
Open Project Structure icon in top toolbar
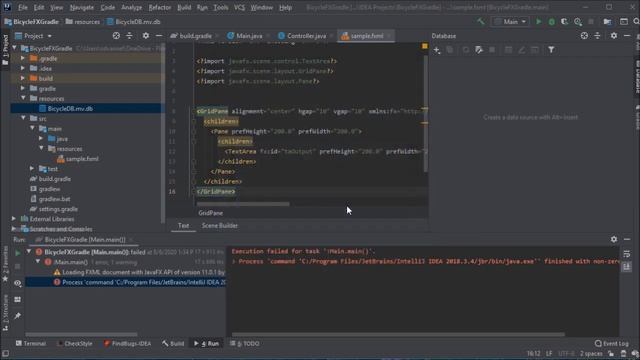coord(607,22)
